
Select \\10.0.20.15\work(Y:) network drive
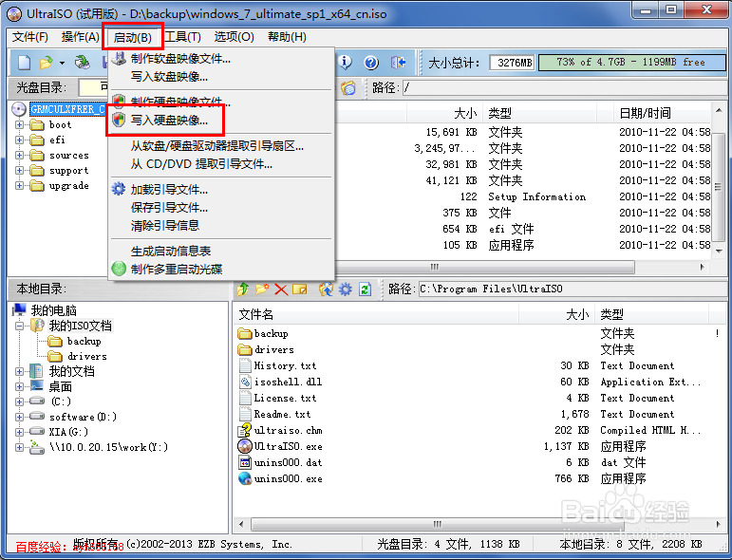point(109,447)
